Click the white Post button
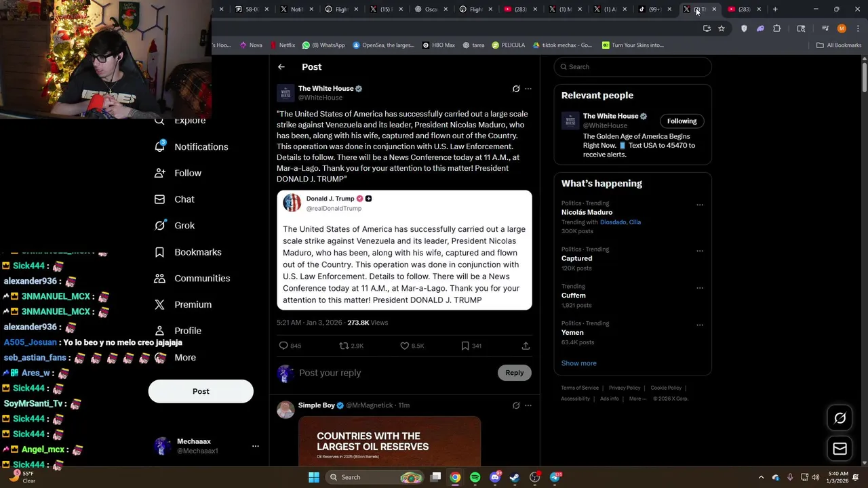This screenshot has width=868, height=488. point(201,391)
